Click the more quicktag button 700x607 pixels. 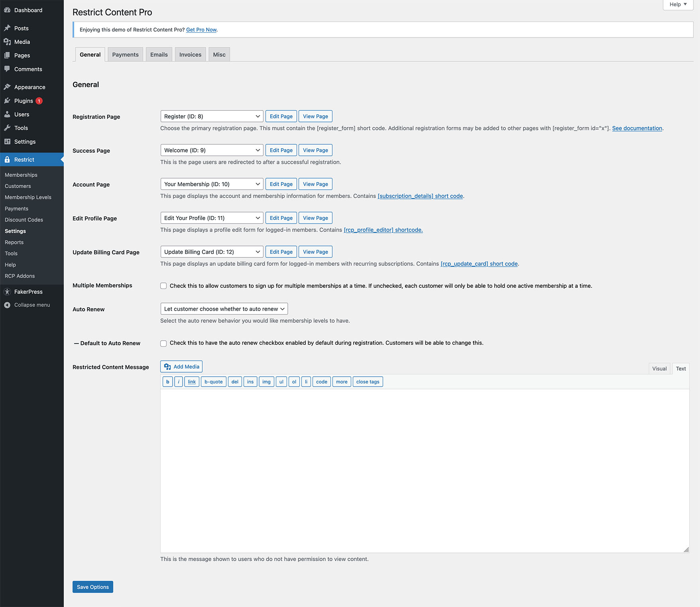pyautogui.click(x=342, y=382)
